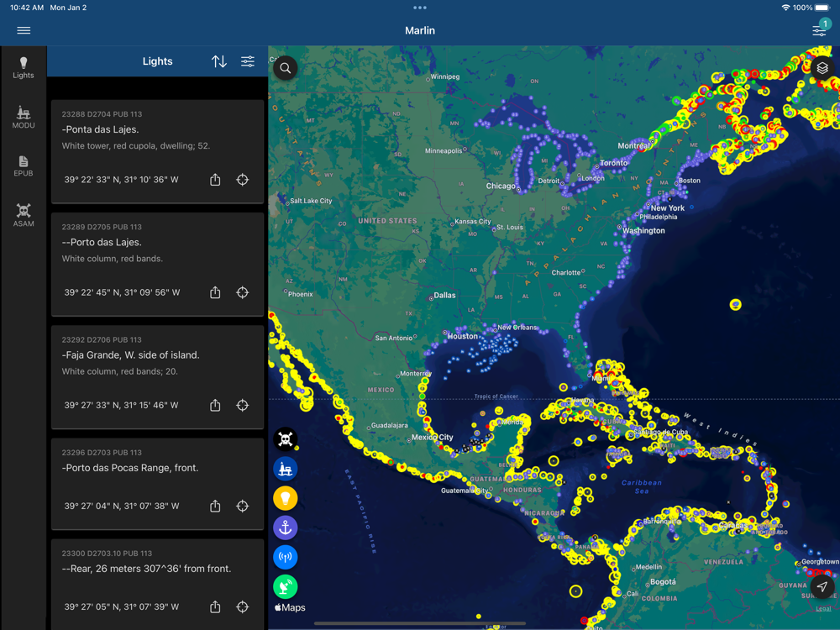The width and height of the screenshot is (840, 630).
Task: Select the MODU tab in sidebar
Action: click(23, 117)
